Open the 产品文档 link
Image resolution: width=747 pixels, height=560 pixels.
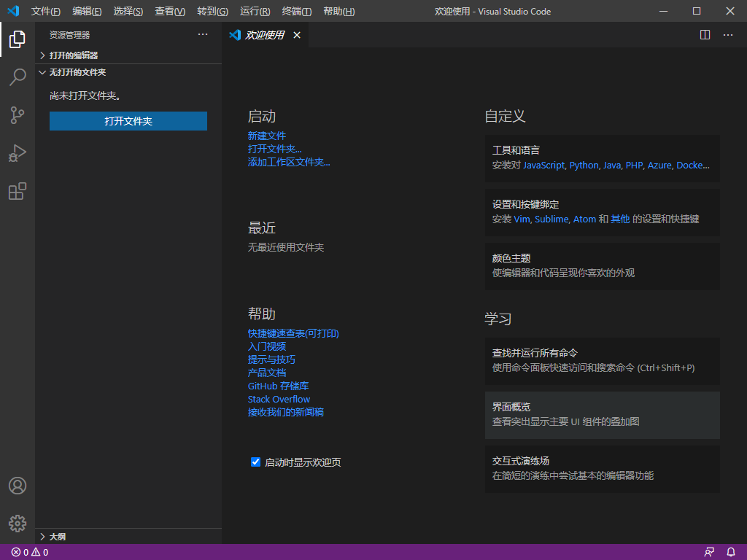click(x=267, y=373)
